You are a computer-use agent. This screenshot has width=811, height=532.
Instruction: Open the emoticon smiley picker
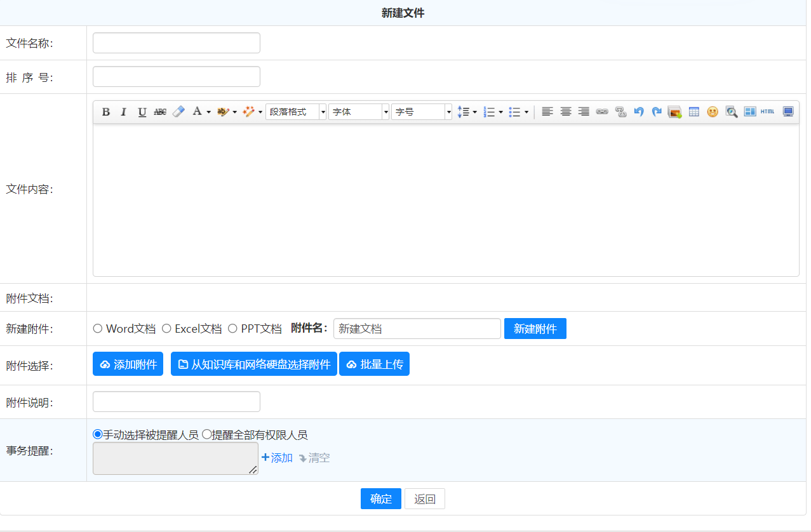(x=713, y=112)
